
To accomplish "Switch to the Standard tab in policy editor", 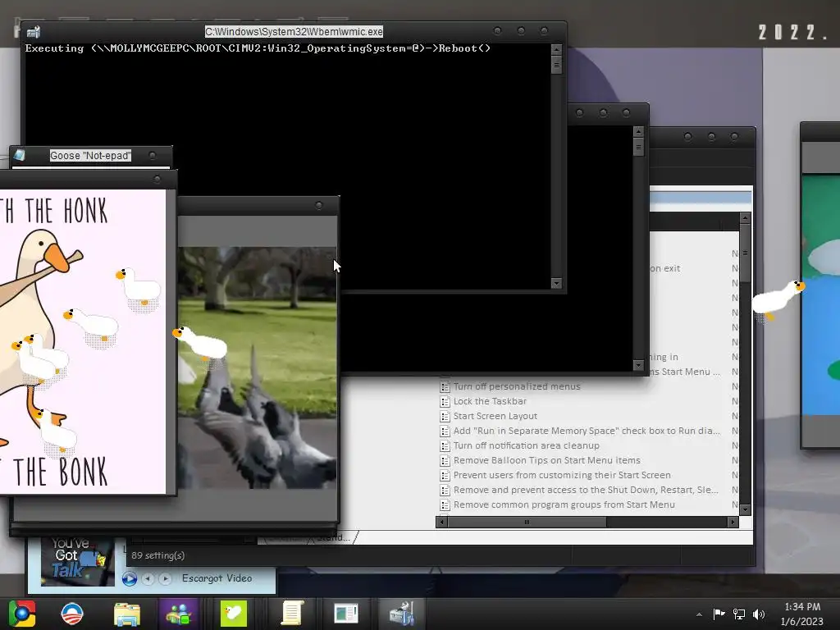I will [x=335, y=538].
